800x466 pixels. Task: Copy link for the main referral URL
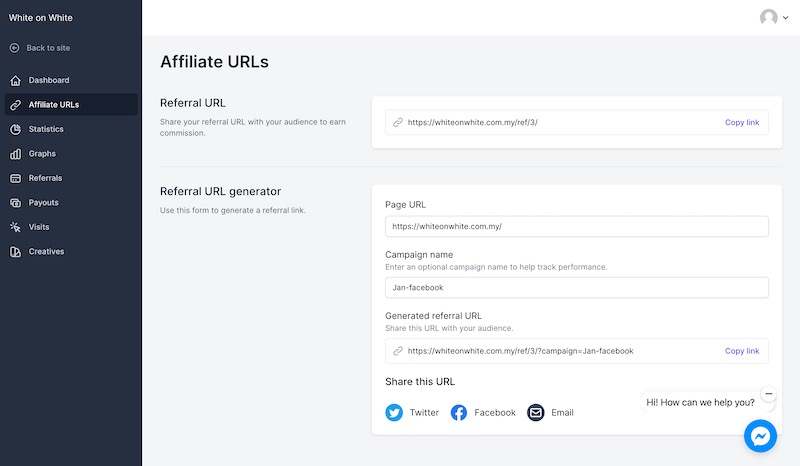coord(741,122)
